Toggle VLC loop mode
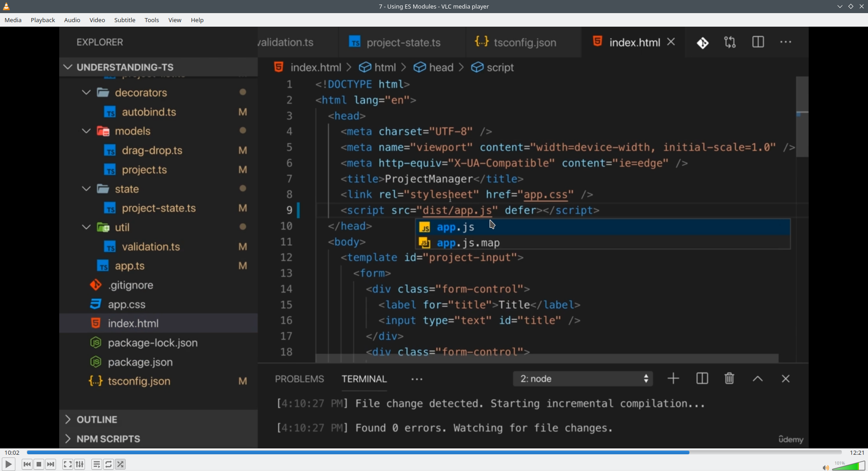The height and width of the screenshot is (471, 868). (109, 464)
